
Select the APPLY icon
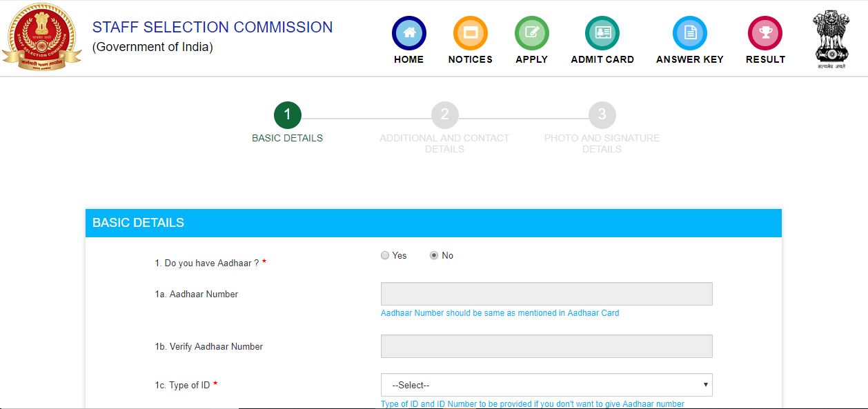tap(531, 32)
